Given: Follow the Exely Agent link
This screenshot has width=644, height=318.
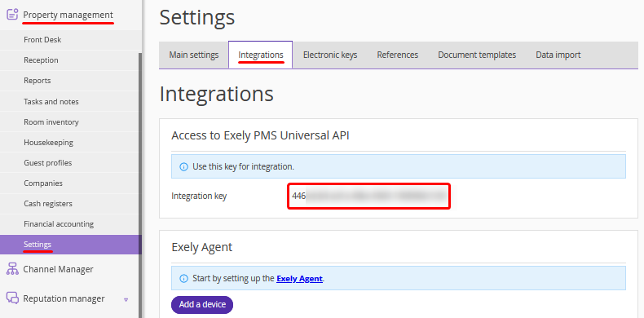Looking at the screenshot, I should point(299,278).
